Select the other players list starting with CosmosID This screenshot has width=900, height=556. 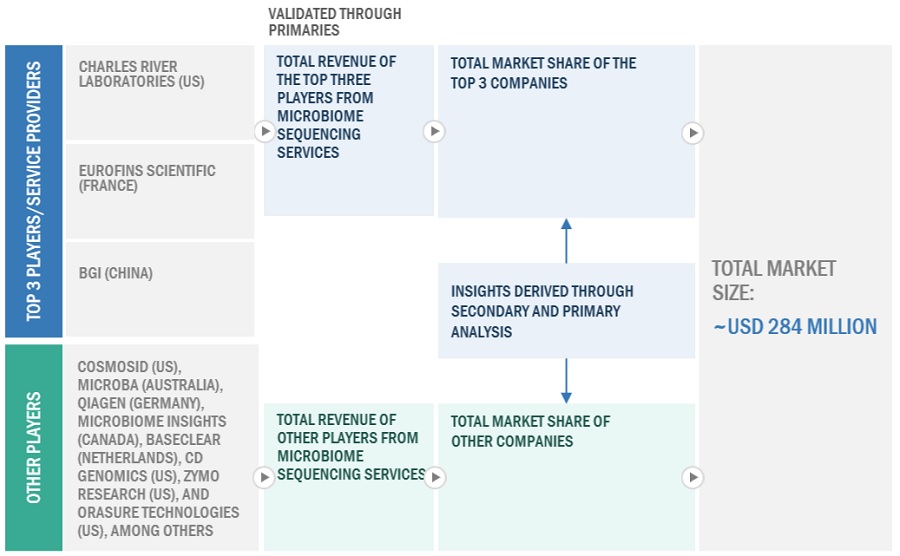160,448
